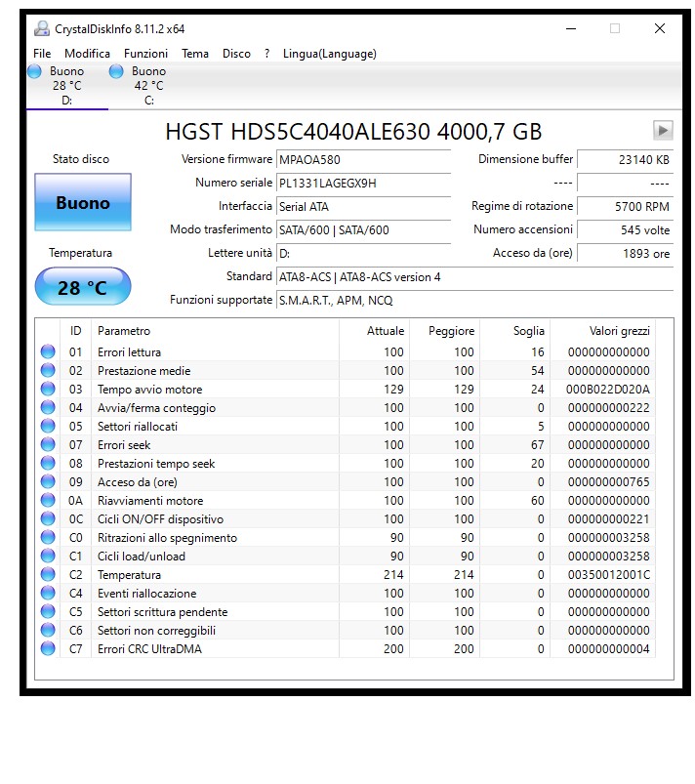
Task: Click the raw value 000000000221
Action: coord(608,519)
